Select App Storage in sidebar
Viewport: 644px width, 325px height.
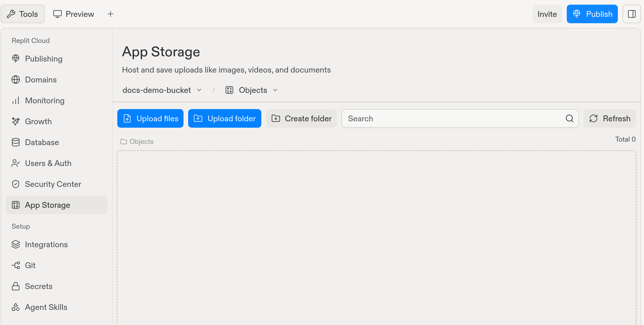[x=57, y=205]
